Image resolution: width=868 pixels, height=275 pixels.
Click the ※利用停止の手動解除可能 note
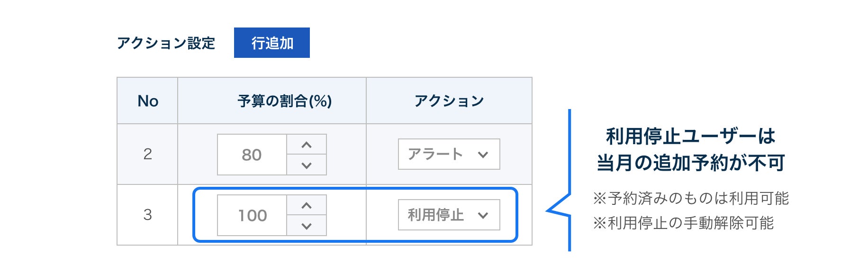point(683,223)
